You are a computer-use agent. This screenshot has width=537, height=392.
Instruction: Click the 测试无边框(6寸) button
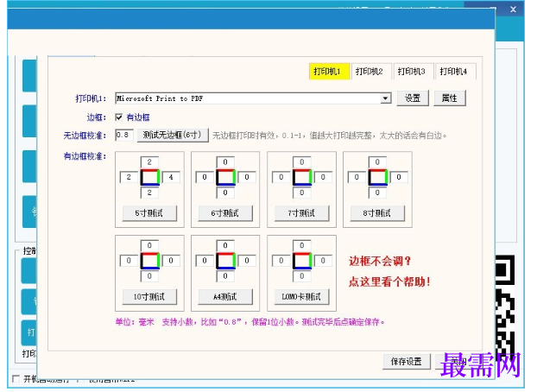(x=173, y=135)
